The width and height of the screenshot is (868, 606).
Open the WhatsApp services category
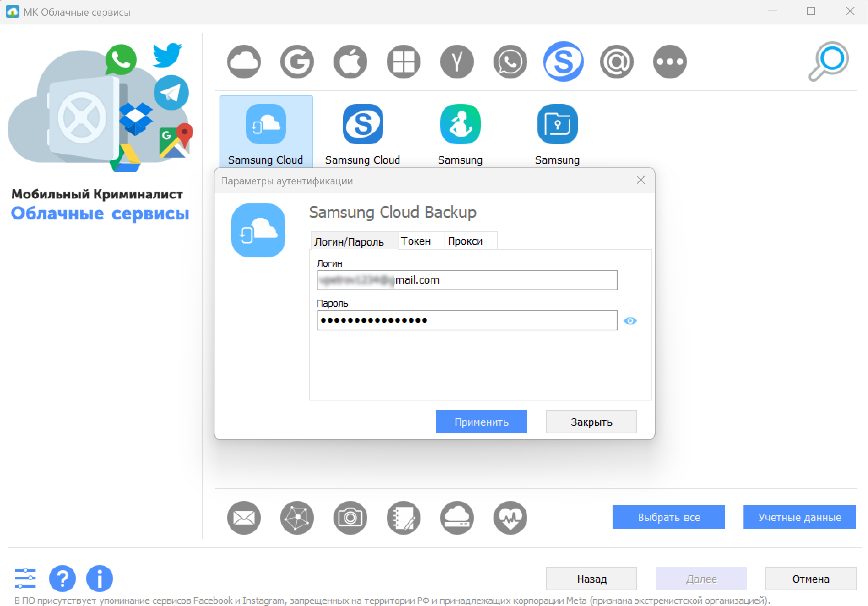510,62
